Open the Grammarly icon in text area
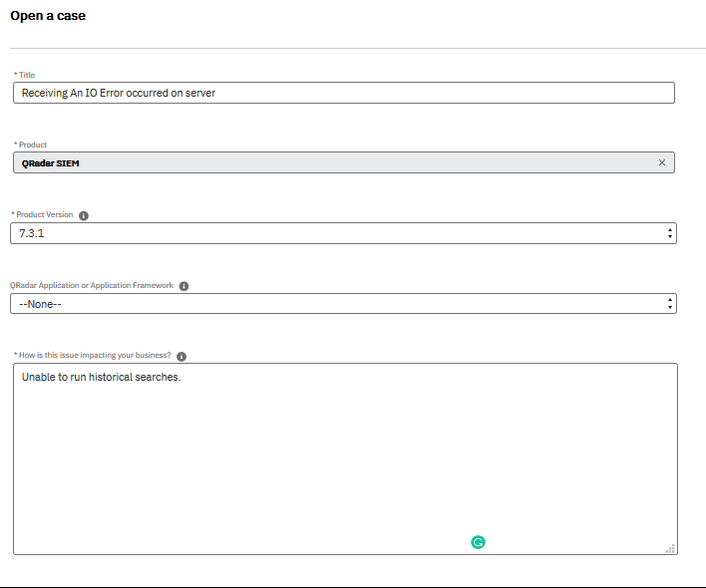The width and height of the screenshot is (706, 588). 478,542
